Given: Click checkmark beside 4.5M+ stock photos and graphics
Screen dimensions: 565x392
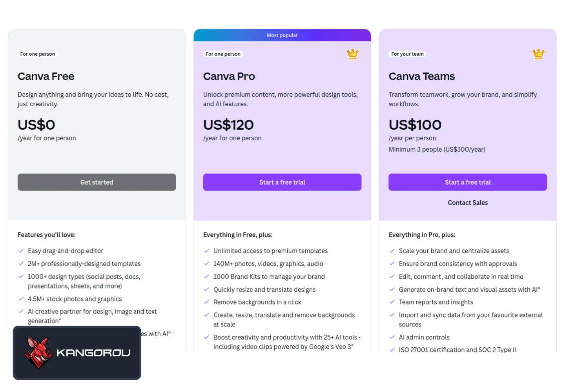Looking at the screenshot, I should 21,299.
